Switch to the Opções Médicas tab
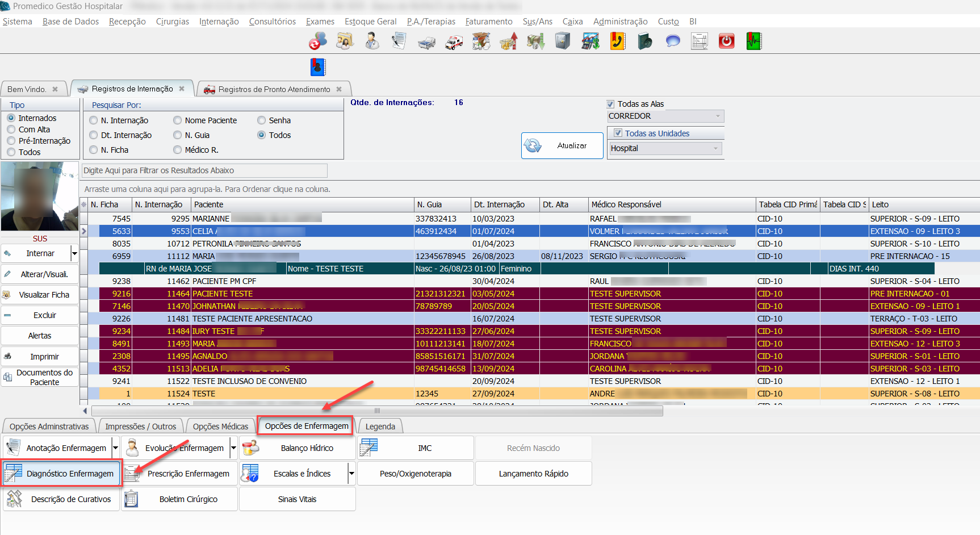The height and width of the screenshot is (535, 980). [x=220, y=427]
